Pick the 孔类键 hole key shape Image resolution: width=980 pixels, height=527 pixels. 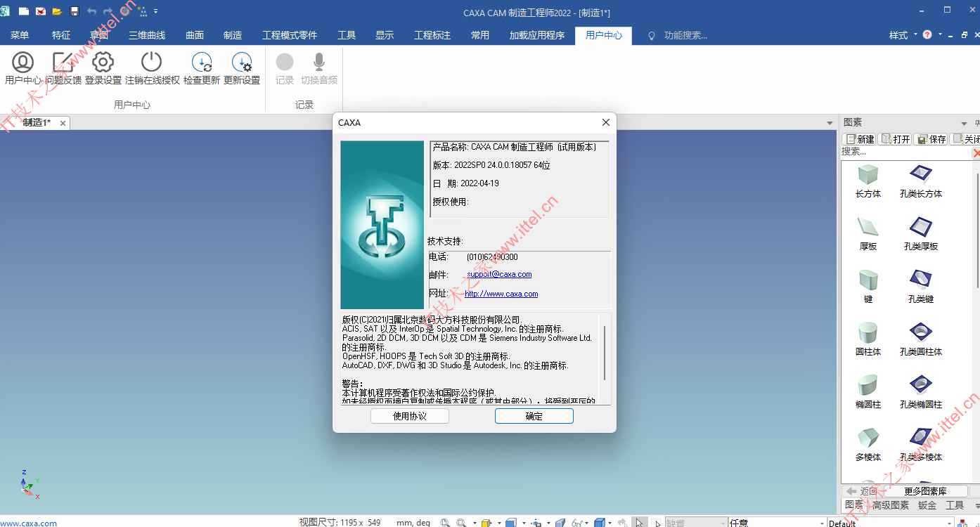click(921, 287)
